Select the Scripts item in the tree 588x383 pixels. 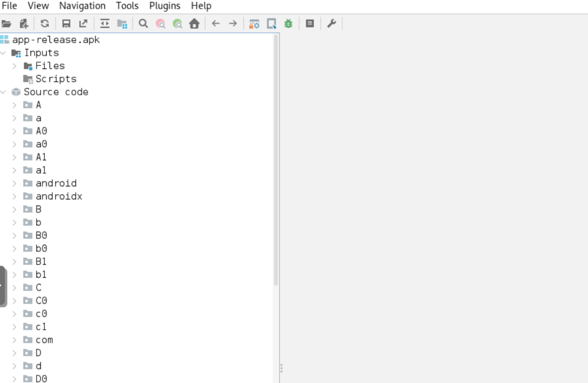pyautogui.click(x=55, y=79)
